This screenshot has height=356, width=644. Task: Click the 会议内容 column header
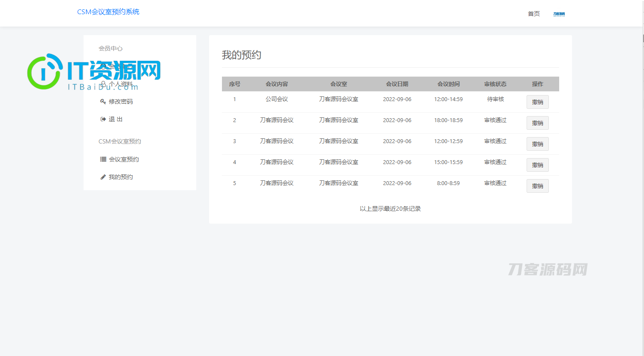click(x=277, y=84)
